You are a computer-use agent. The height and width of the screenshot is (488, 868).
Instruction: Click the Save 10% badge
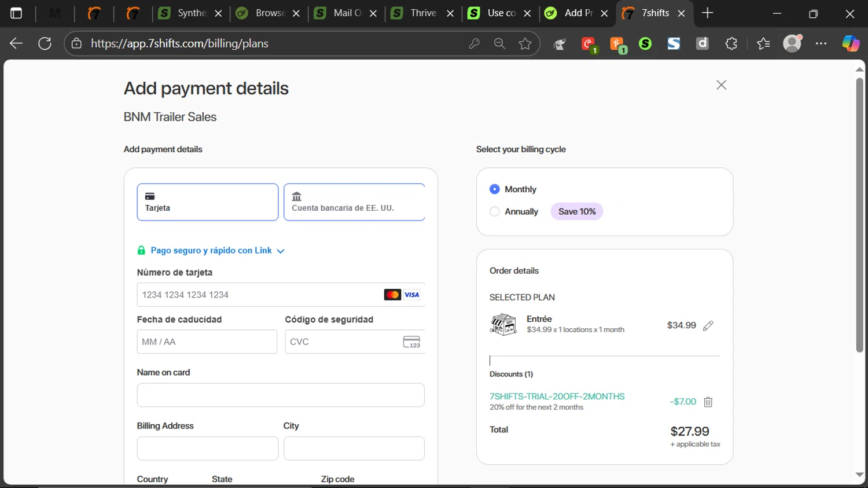coord(577,211)
